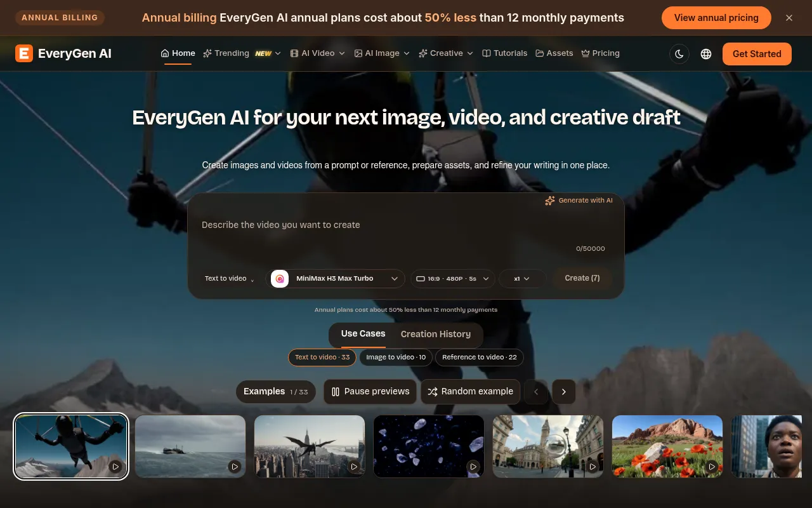Click the Generate with AI sparkle icon
Image resolution: width=812 pixels, height=508 pixels.
coord(550,201)
